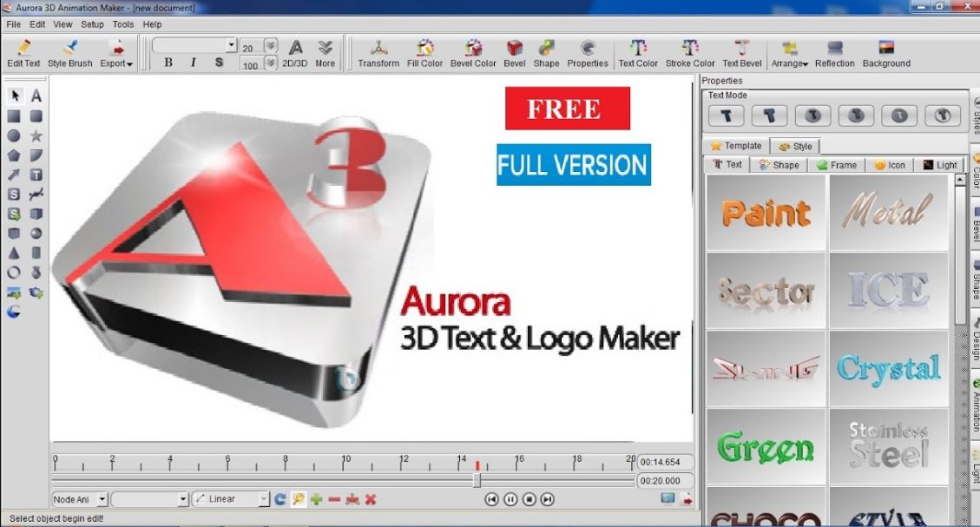
Task: Toggle the S strikethrough style button
Action: (x=219, y=63)
